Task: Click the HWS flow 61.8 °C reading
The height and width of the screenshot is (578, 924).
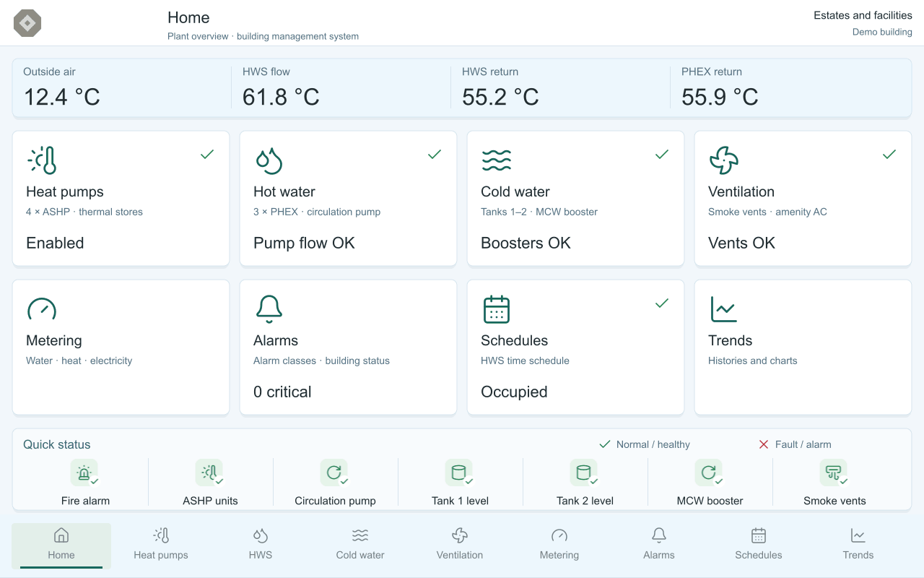Action: pyautogui.click(x=281, y=97)
